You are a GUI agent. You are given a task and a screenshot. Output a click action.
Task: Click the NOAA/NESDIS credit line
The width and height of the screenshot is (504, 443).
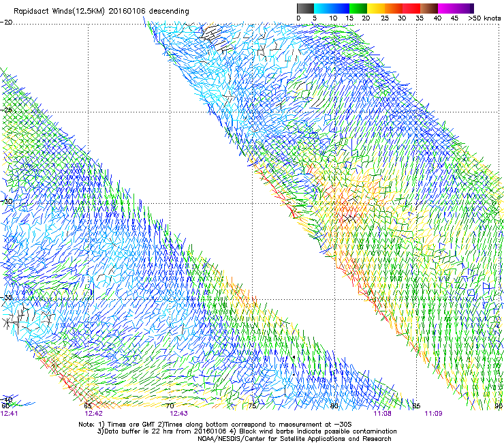[x=294, y=439]
